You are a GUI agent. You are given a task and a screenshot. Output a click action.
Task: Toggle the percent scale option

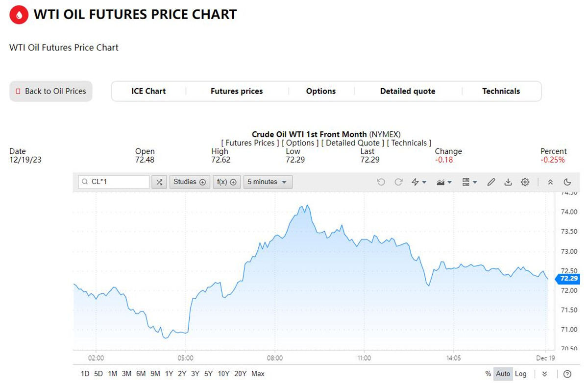click(488, 374)
